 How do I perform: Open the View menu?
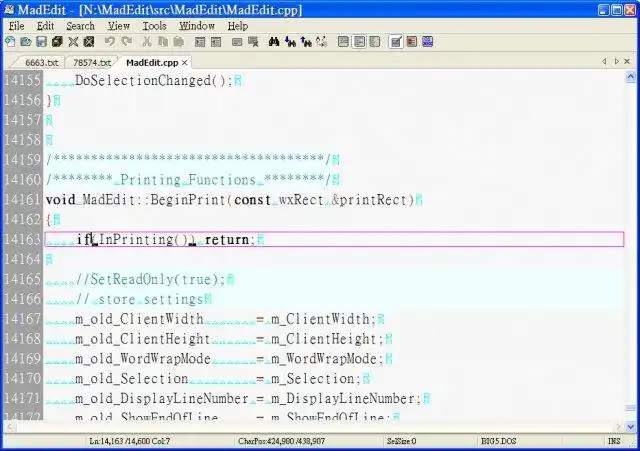click(x=119, y=26)
